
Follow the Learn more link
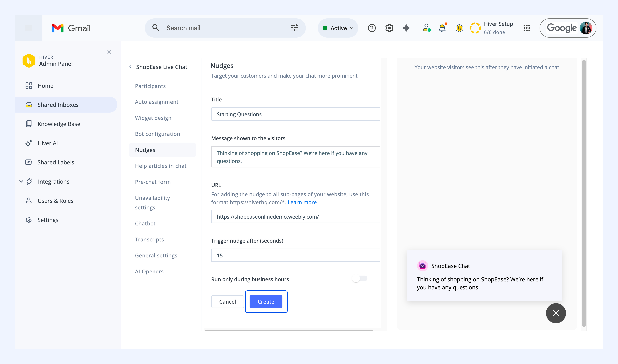(x=302, y=202)
